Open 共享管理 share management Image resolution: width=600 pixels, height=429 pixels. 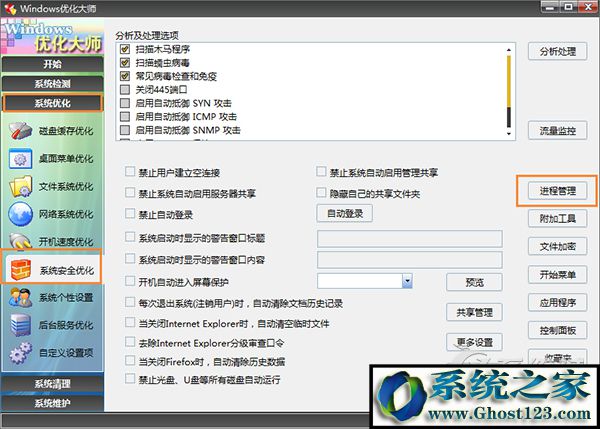pyautogui.click(x=474, y=312)
